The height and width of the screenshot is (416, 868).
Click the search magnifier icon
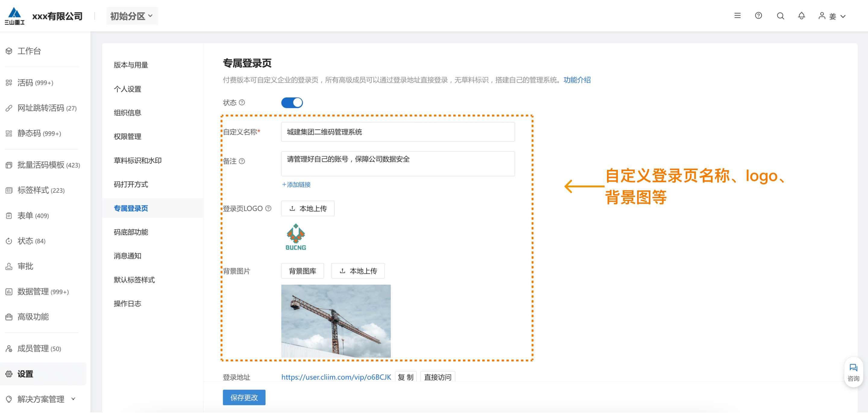(780, 16)
